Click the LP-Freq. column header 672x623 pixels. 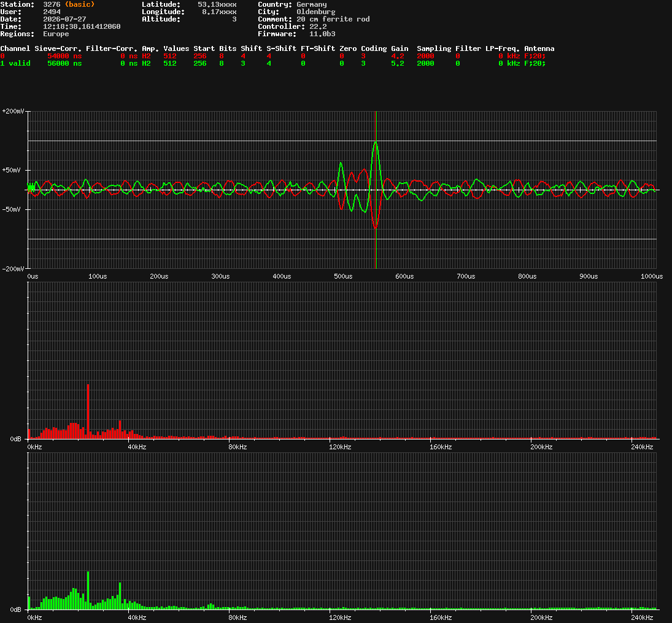tap(502, 48)
